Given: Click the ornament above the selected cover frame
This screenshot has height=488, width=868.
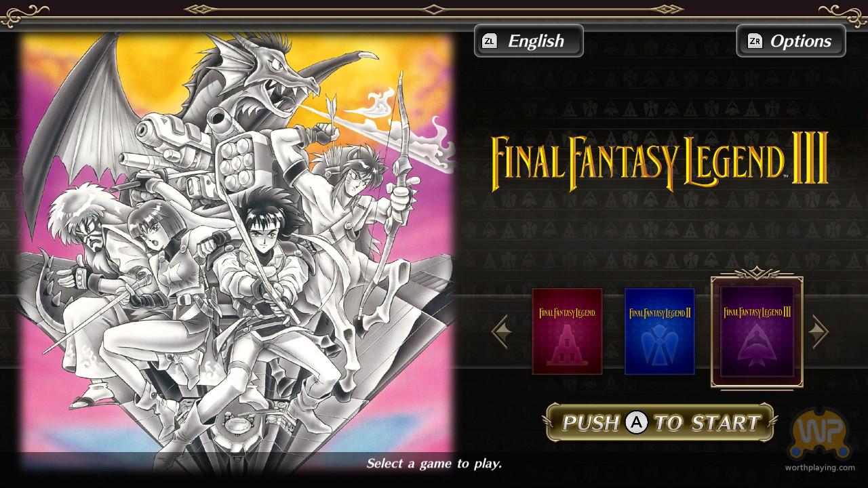Looking at the screenshot, I should 757,272.
